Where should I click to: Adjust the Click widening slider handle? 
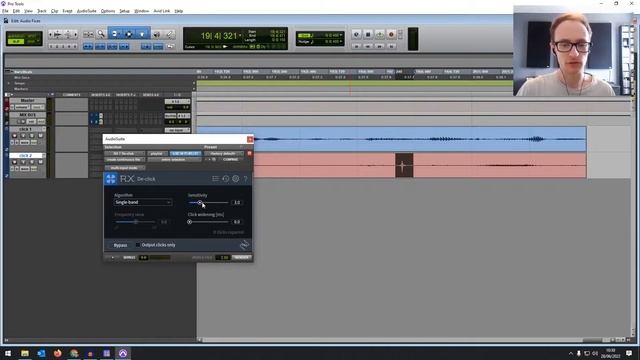click(x=189, y=222)
